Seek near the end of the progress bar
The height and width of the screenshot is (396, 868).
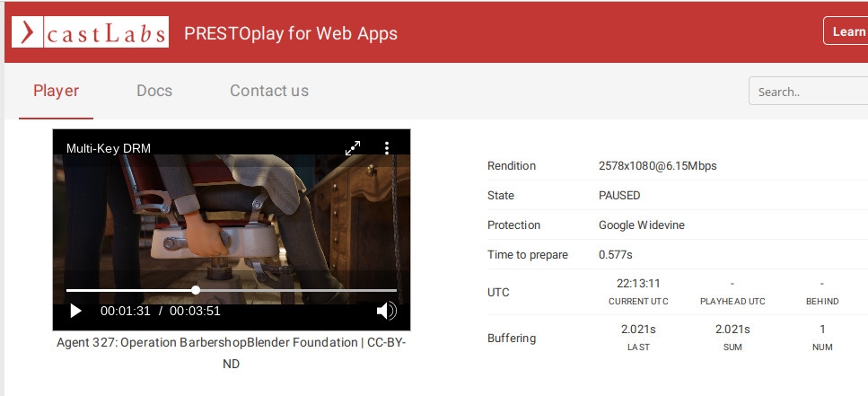pos(390,290)
